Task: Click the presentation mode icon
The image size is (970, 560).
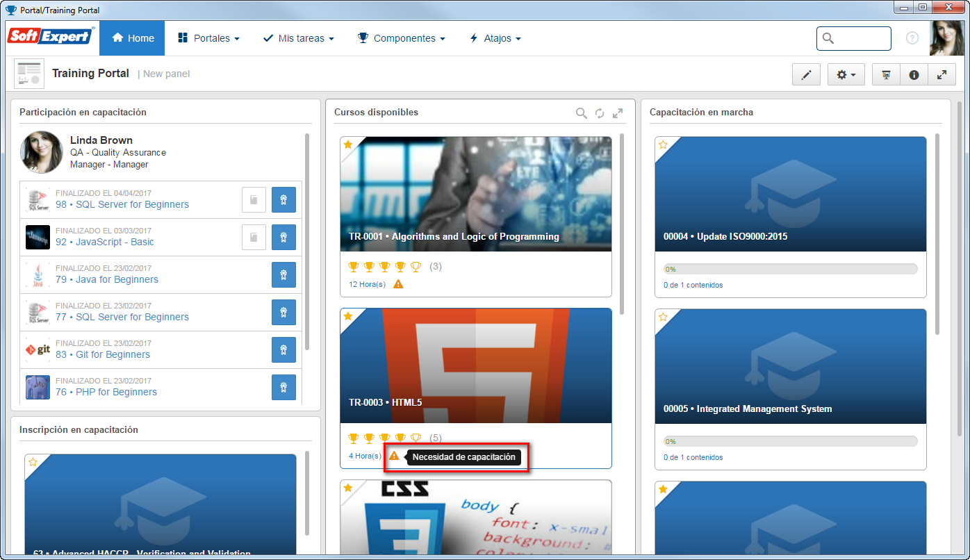Action: click(x=886, y=74)
